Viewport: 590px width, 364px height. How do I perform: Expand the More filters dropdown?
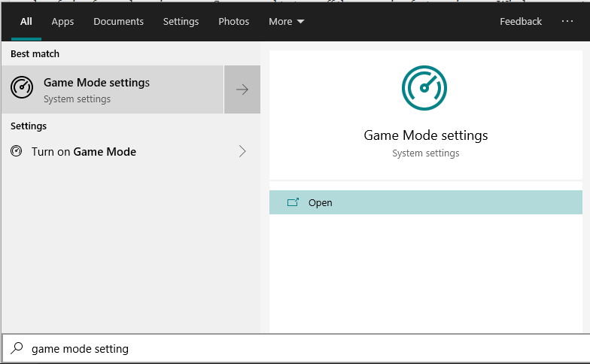click(x=286, y=21)
